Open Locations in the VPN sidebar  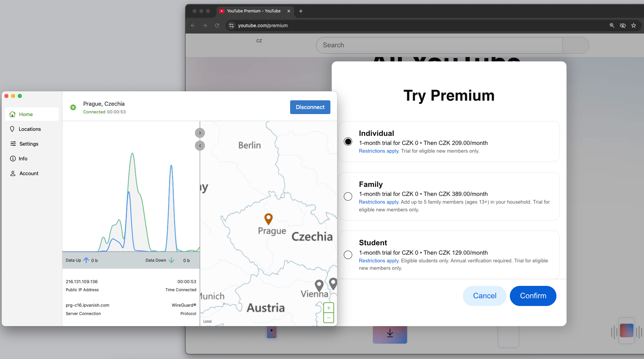(x=32, y=129)
